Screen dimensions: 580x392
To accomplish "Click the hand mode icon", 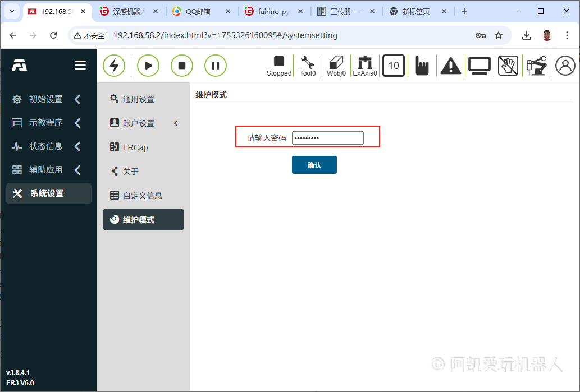I will coord(422,66).
